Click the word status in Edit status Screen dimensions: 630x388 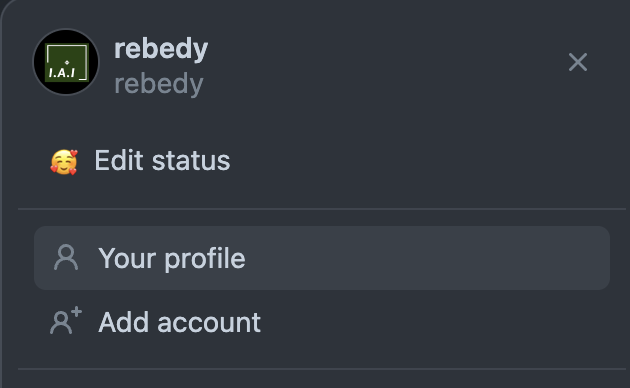(x=191, y=161)
